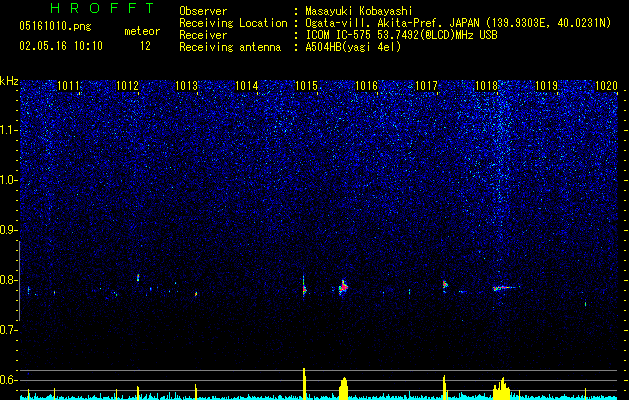Click the HROFFT title text
The height and width of the screenshot is (400, 629).
pos(103,8)
